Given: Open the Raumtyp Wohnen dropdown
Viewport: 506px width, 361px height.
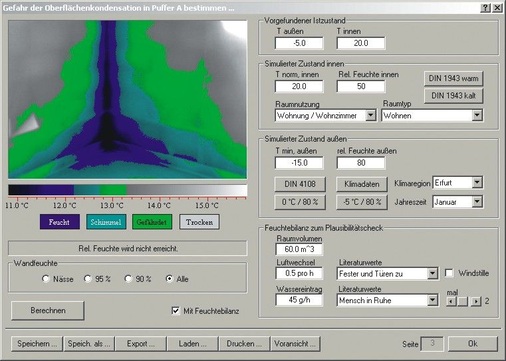Looking at the screenshot, I should pyautogui.click(x=477, y=116).
